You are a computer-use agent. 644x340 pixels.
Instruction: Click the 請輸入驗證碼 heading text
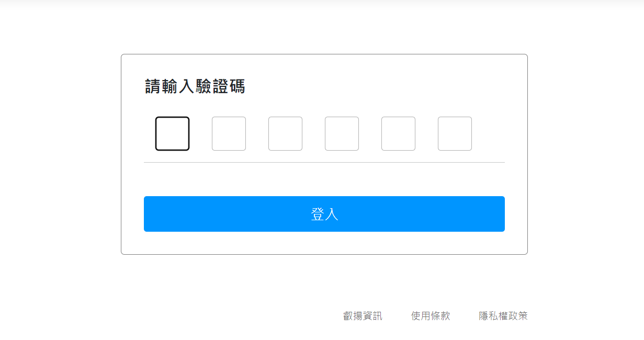(x=195, y=86)
